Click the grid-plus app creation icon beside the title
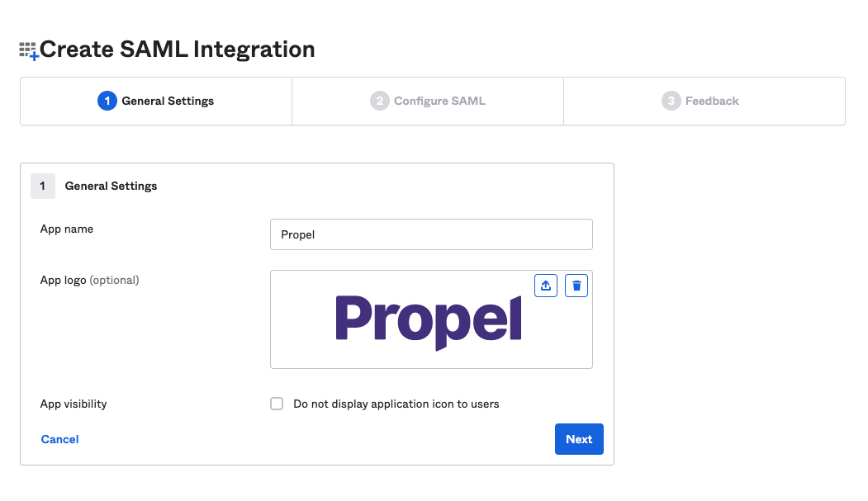 pyautogui.click(x=27, y=49)
